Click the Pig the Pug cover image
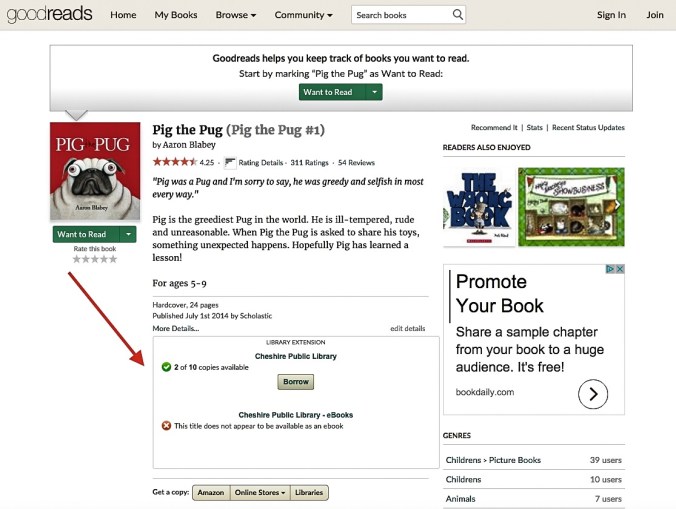 (95, 171)
